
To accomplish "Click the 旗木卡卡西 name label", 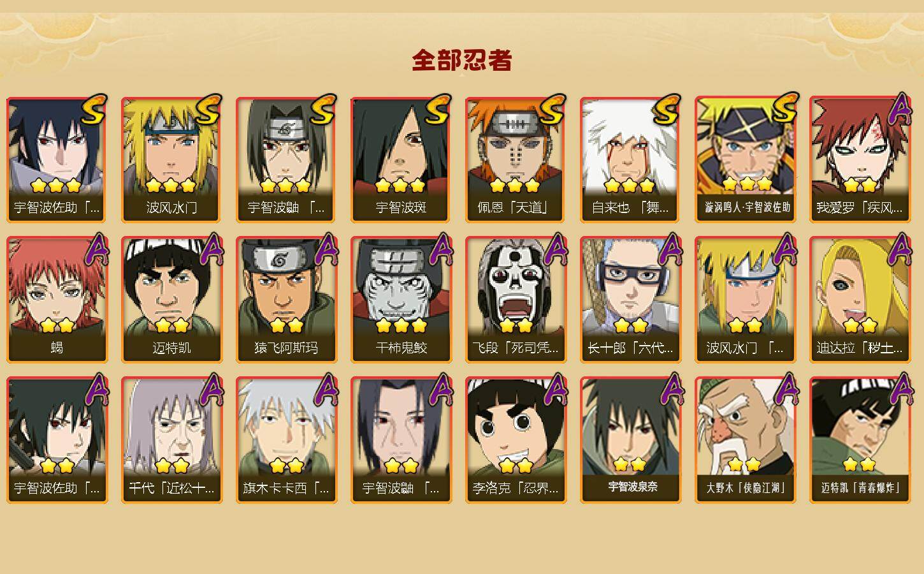I will click(286, 488).
